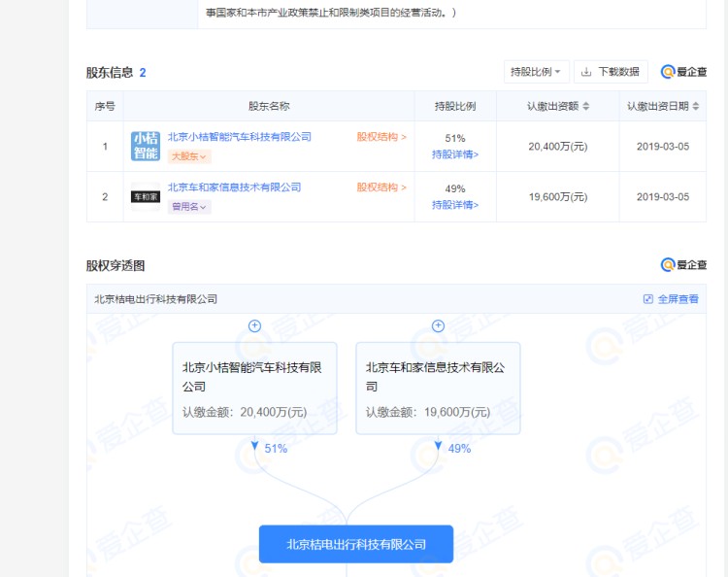Image resolution: width=728 pixels, height=577 pixels.
Task: Click the 51% label in equity chart
Action: coord(276,449)
